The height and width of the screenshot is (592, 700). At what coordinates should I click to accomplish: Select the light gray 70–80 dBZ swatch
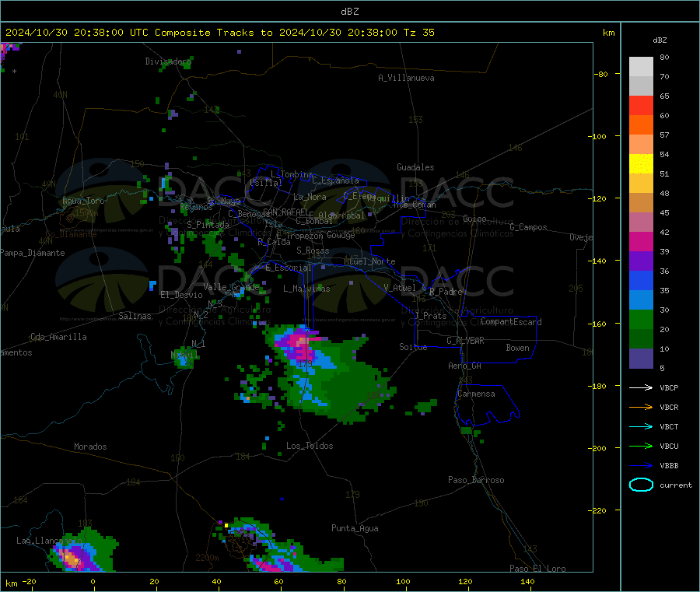click(x=641, y=67)
